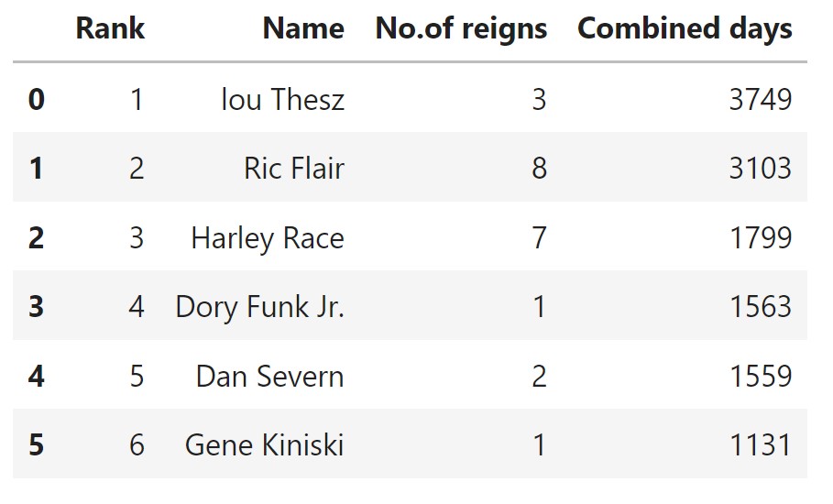Image resolution: width=833 pixels, height=504 pixels.
Task: Click Ric Flair's reign count 8
Action: 538,169
